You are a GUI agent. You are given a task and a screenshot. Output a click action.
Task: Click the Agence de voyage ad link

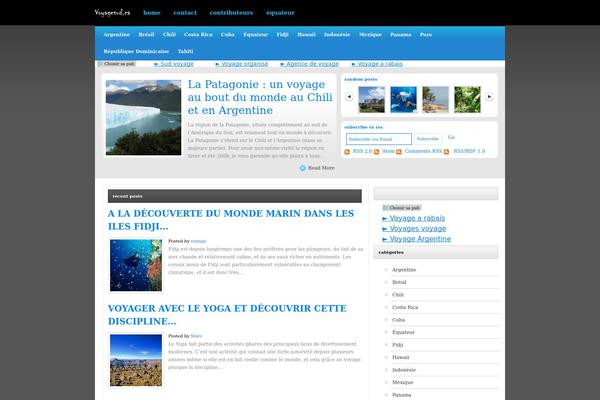coord(310,64)
